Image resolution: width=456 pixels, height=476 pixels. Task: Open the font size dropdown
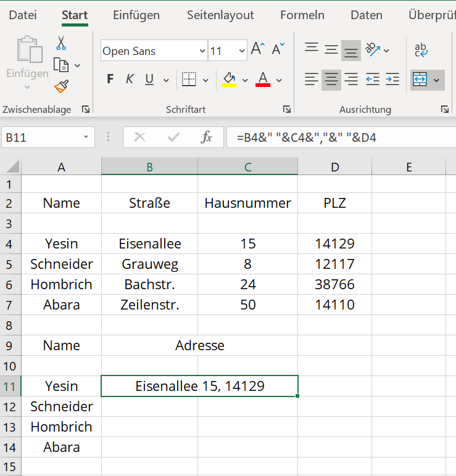[x=242, y=51]
